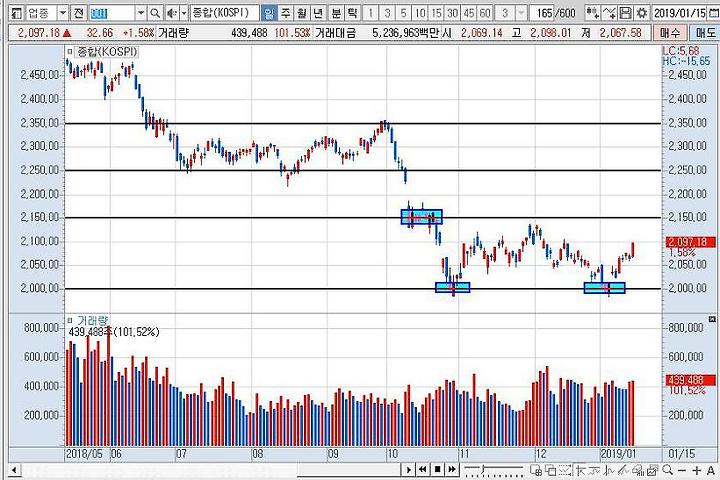The height and width of the screenshot is (480, 720).
Task: Click the overlapping windows copy icon at bottom
Action: click(x=550, y=470)
